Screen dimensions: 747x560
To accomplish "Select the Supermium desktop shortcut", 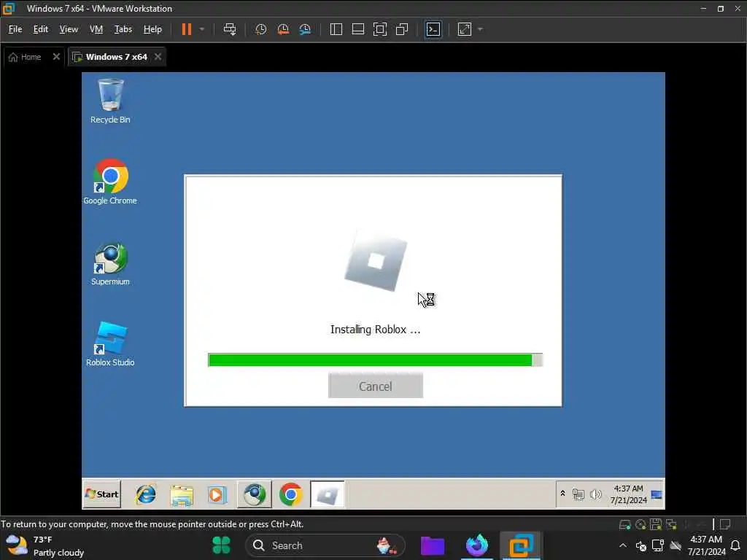I will click(111, 264).
